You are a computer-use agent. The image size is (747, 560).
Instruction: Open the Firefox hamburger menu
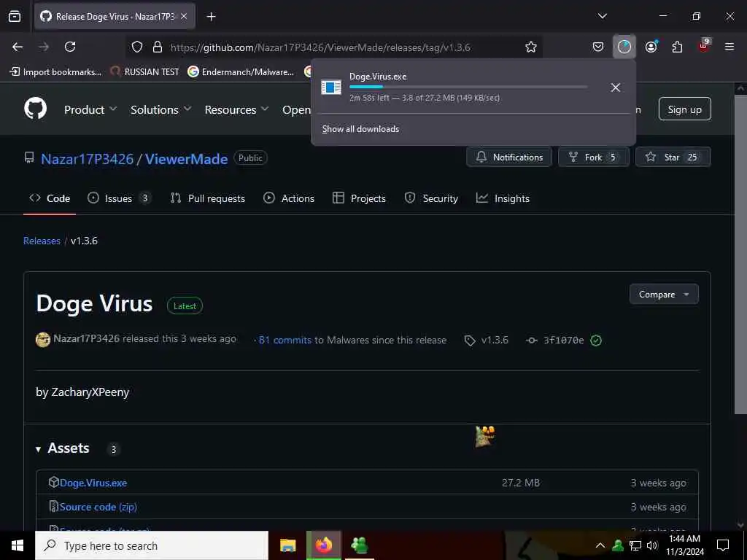tap(729, 47)
